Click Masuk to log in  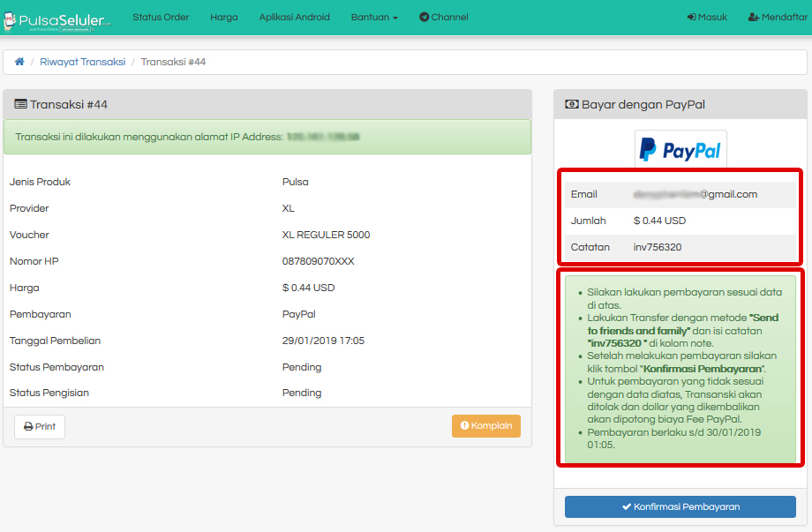click(707, 17)
